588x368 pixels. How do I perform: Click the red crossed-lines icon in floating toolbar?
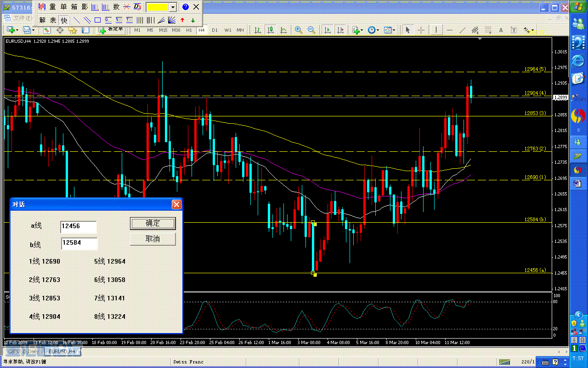point(127,7)
